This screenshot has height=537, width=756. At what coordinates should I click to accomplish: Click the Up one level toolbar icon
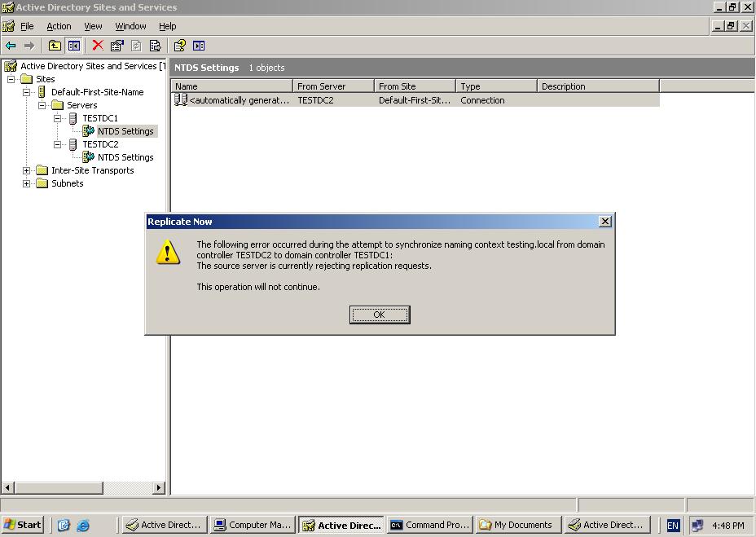point(55,46)
